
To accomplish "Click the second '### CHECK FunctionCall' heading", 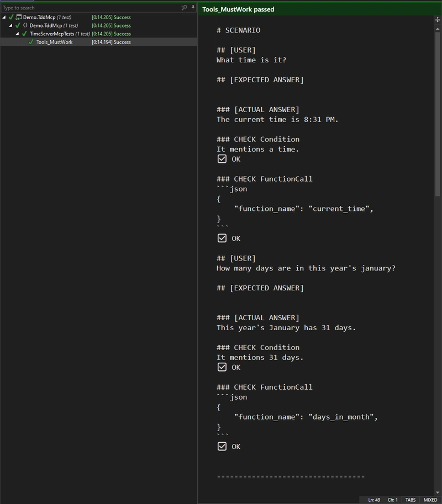I will (x=265, y=387).
